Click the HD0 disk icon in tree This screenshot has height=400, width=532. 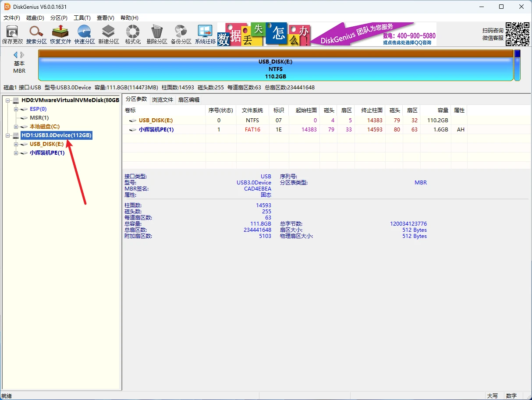click(x=16, y=100)
